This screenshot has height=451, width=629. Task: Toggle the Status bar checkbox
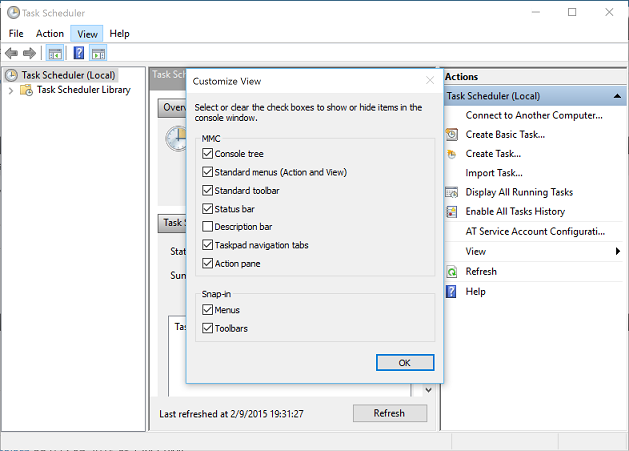click(x=207, y=209)
